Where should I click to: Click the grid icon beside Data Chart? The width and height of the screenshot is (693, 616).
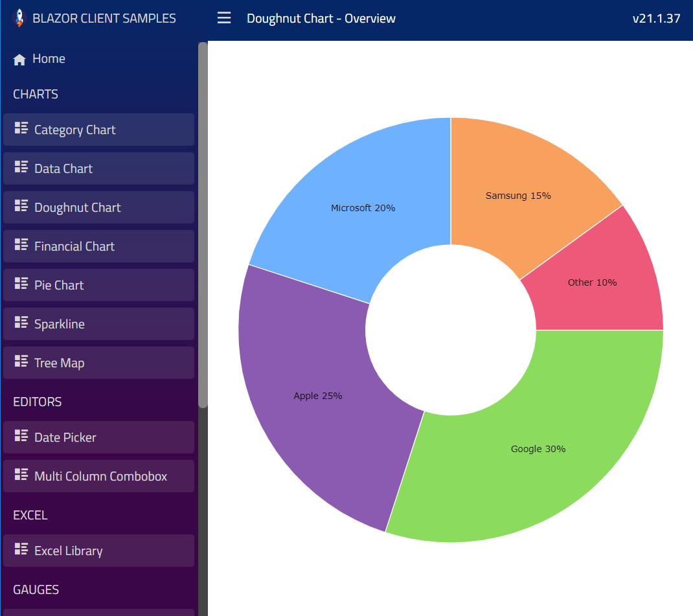coord(21,167)
